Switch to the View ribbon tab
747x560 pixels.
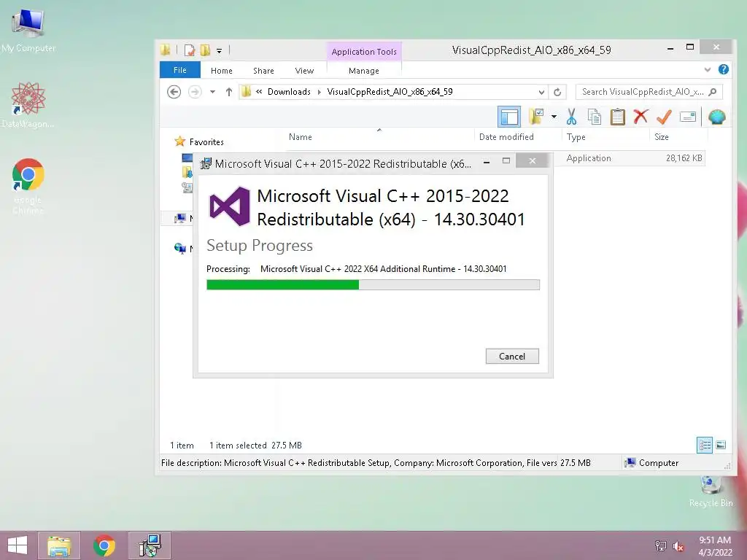(x=304, y=71)
